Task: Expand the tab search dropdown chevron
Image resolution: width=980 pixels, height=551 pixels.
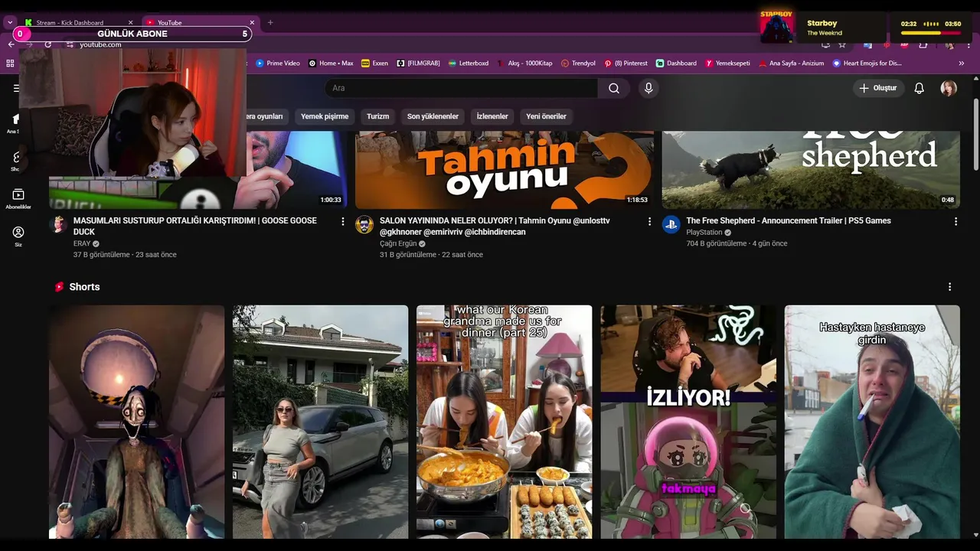Action: (x=10, y=22)
